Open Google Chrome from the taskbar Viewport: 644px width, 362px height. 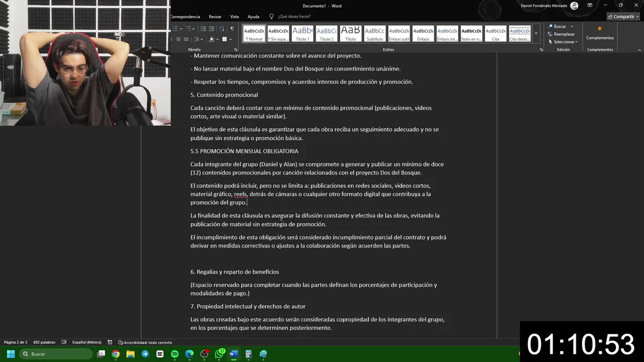[116, 354]
